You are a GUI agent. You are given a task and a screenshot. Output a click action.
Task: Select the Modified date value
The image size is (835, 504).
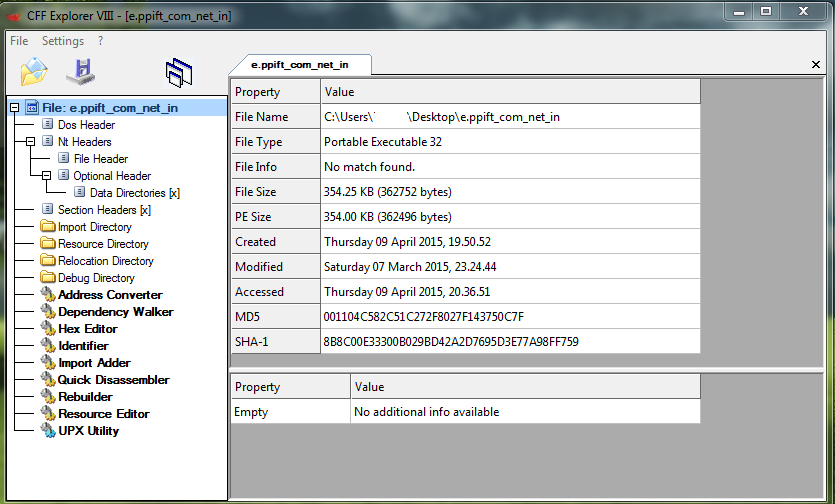(511, 267)
